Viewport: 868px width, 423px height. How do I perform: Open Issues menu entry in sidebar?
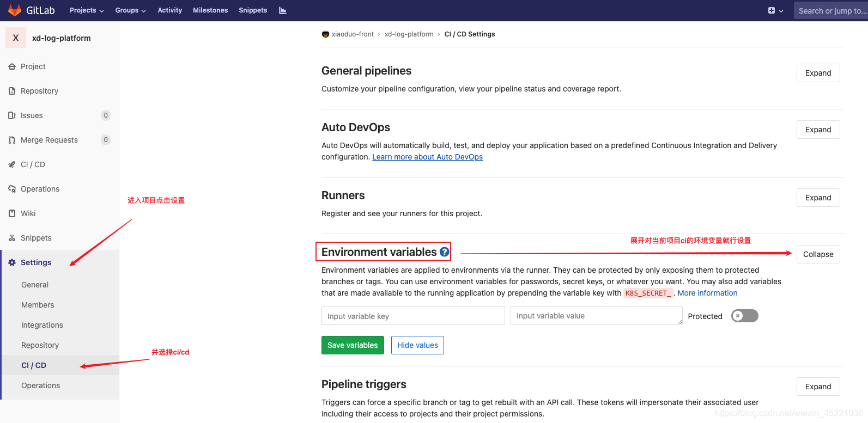pyautogui.click(x=32, y=115)
